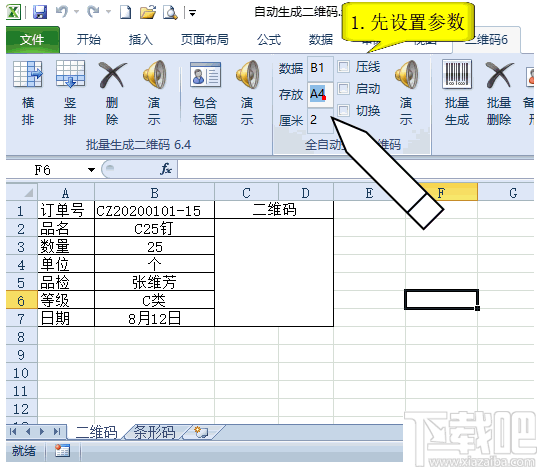The width and height of the screenshot is (539, 467).
Task: Jump to the first sheet tab arrow
Action: pos(13,432)
